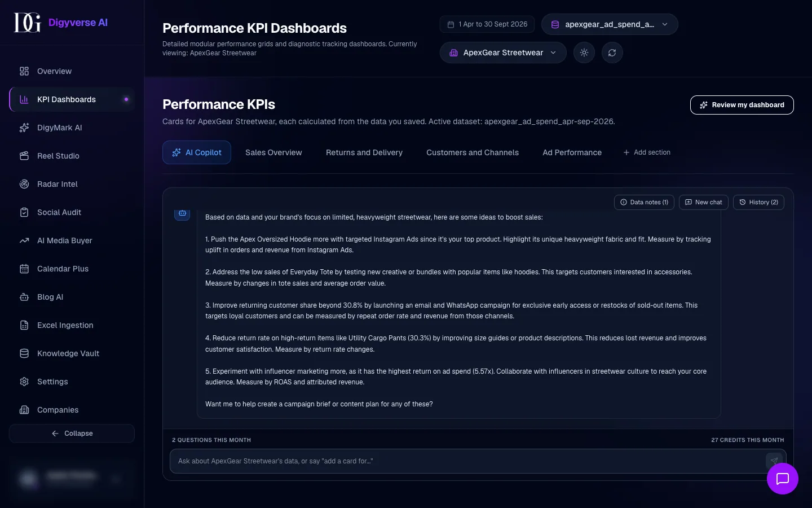Go to Reel Studio
This screenshot has height=508, width=812.
[x=72, y=156]
